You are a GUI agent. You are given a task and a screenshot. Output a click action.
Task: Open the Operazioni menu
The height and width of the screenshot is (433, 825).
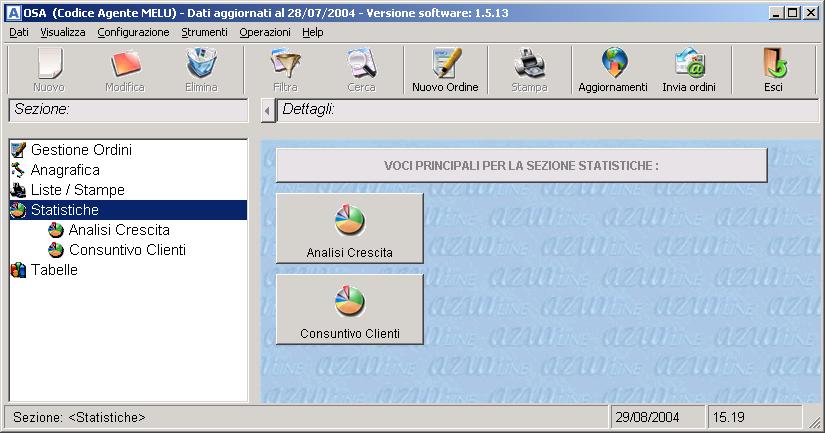pos(265,32)
